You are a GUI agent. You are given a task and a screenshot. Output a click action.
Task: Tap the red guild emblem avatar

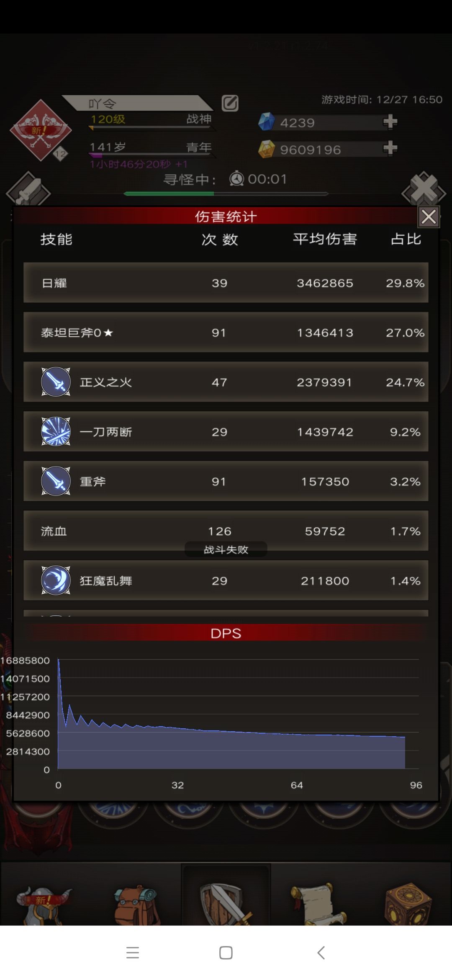click(40, 131)
